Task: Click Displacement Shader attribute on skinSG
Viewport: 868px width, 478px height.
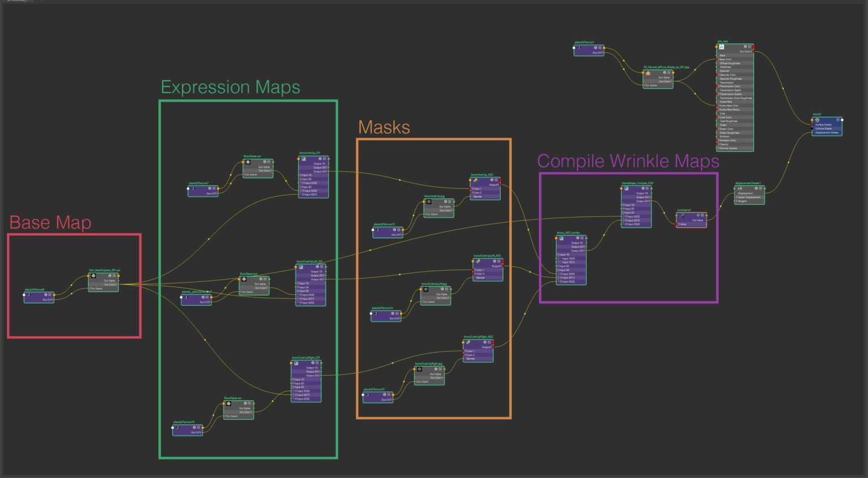Action: tap(827, 133)
